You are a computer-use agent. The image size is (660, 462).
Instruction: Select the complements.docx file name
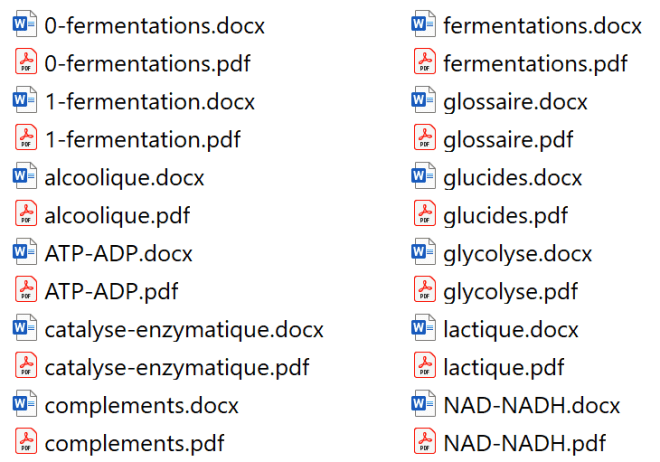click(x=142, y=405)
